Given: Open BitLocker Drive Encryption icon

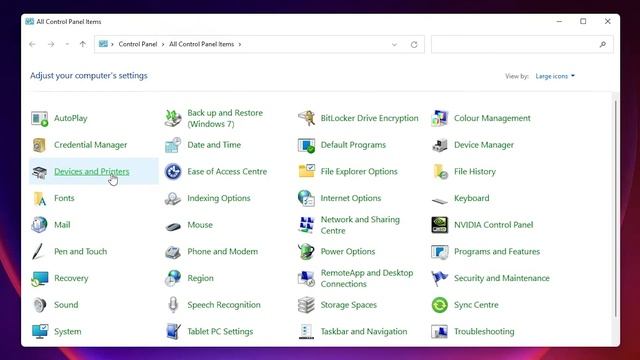Looking at the screenshot, I should point(306,118).
